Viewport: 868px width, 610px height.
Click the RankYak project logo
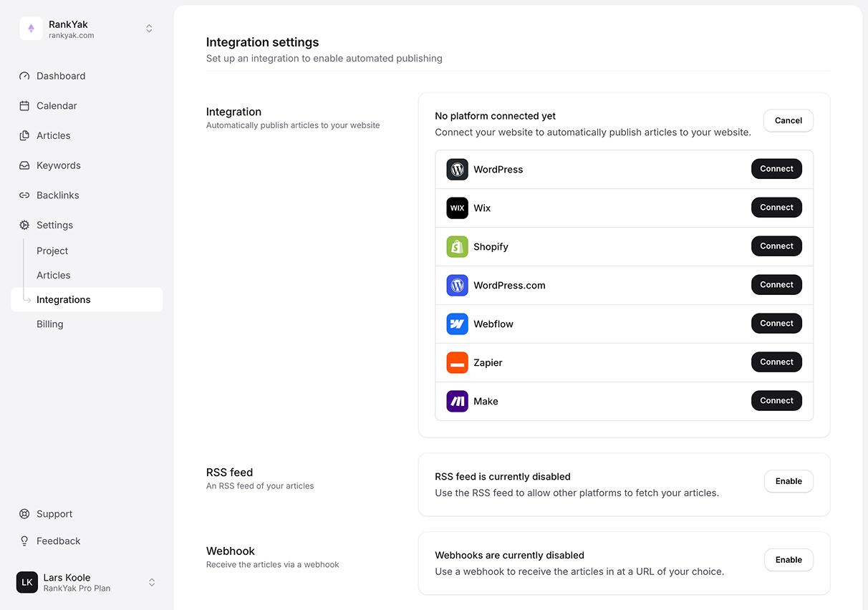point(31,29)
